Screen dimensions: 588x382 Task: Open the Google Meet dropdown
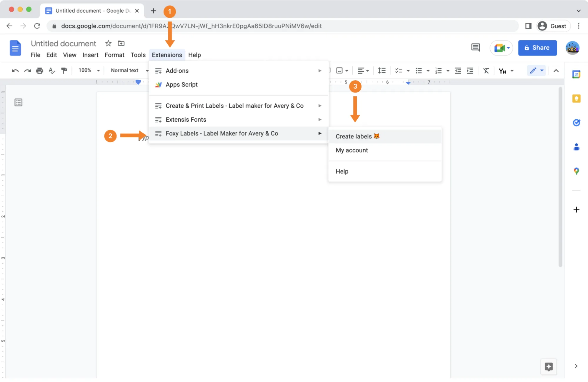click(x=501, y=48)
